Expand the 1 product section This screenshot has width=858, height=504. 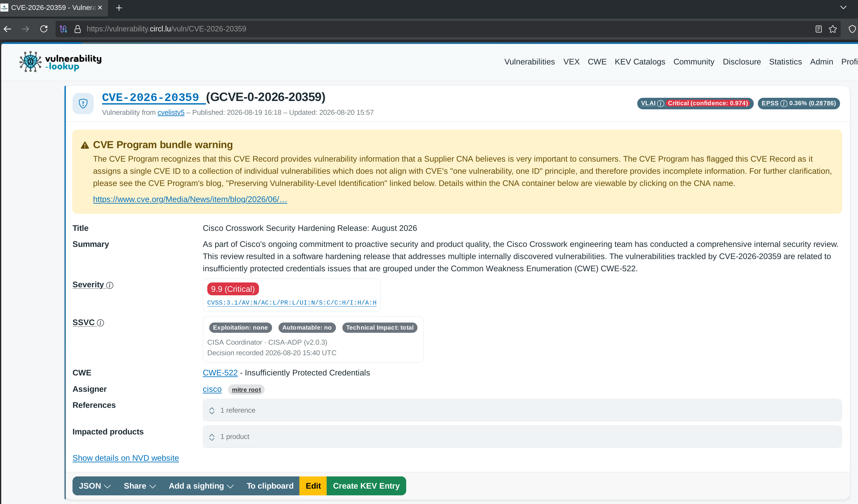tap(522, 437)
